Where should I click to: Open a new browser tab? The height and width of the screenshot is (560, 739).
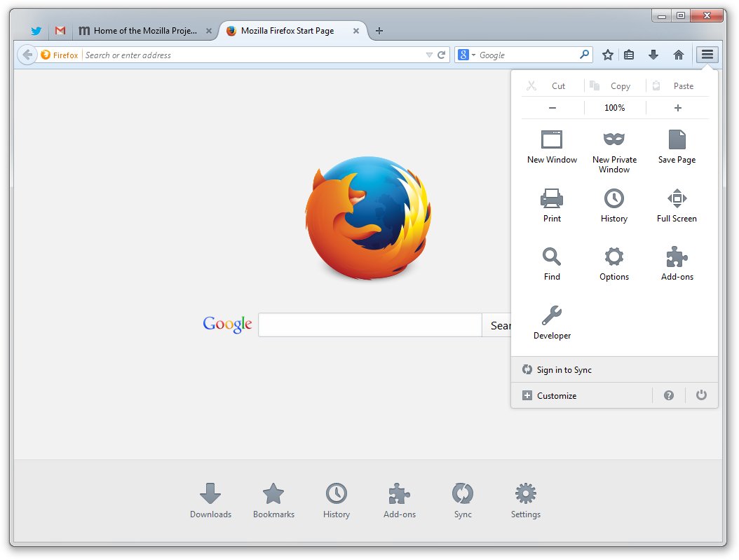(379, 30)
